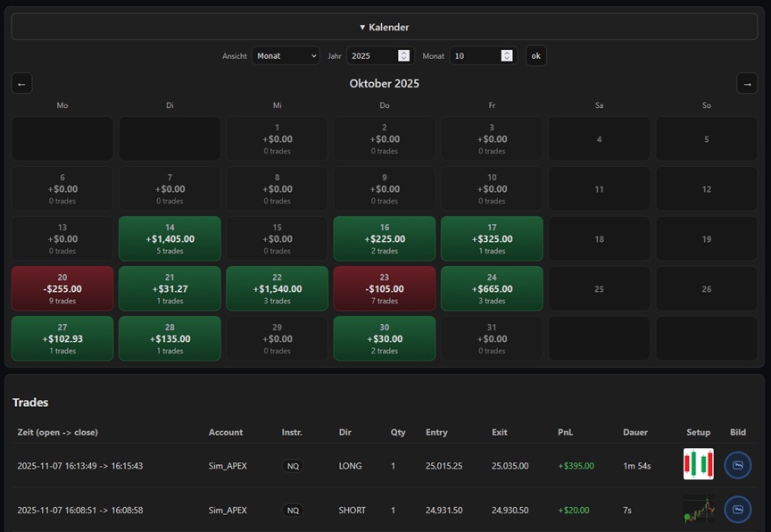
Task: Navigate to previous month with left arrow
Action: (21, 83)
